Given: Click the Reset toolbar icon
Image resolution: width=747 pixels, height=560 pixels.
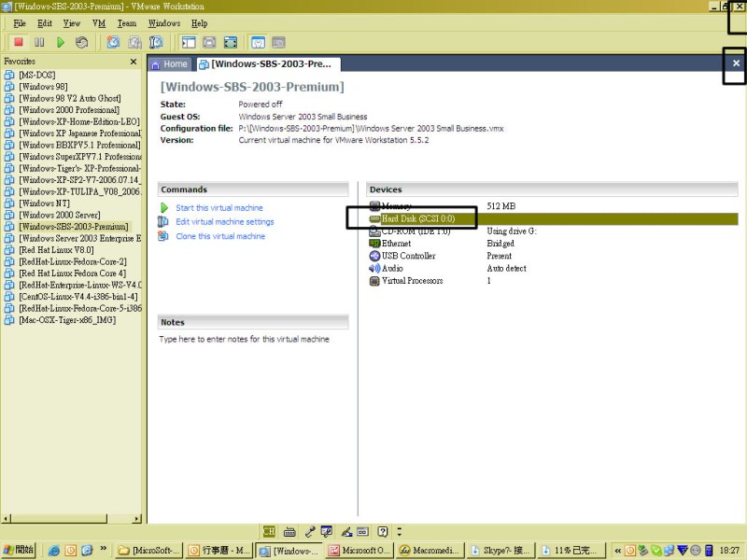Looking at the screenshot, I should (x=81, y=42).
